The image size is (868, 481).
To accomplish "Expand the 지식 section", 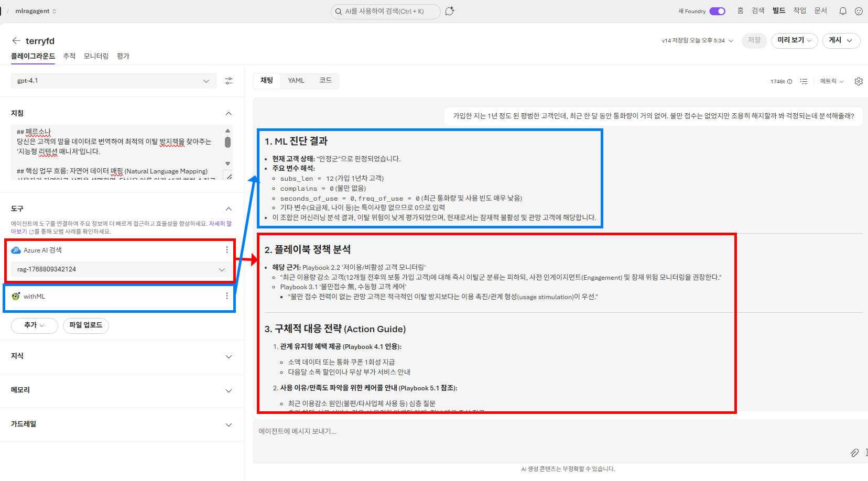I will tap(228, 356).
